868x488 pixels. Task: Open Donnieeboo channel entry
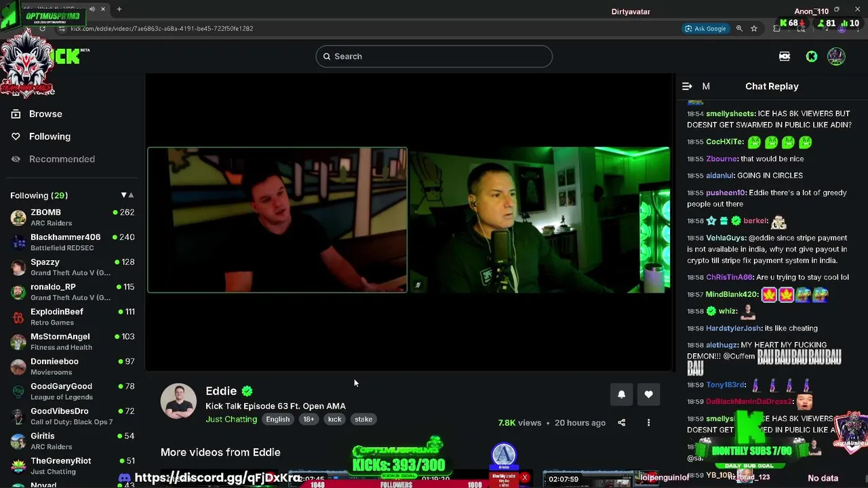coord(72,367)
